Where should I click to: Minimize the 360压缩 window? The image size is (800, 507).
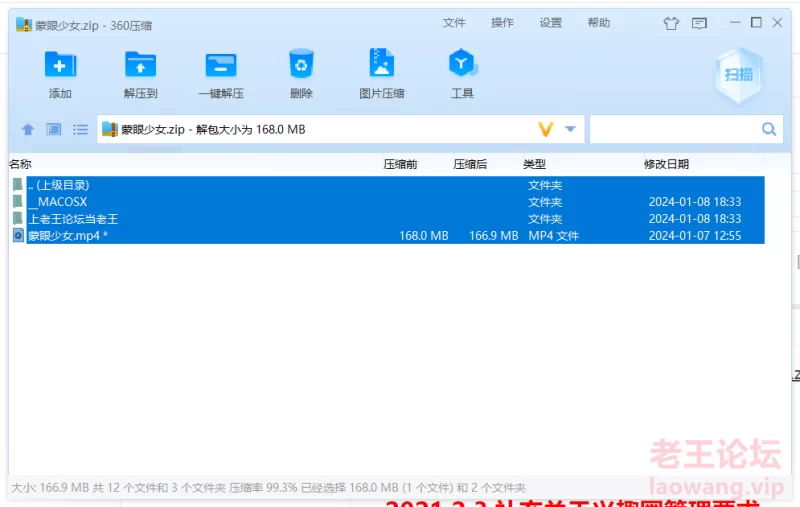coord(735,22)
